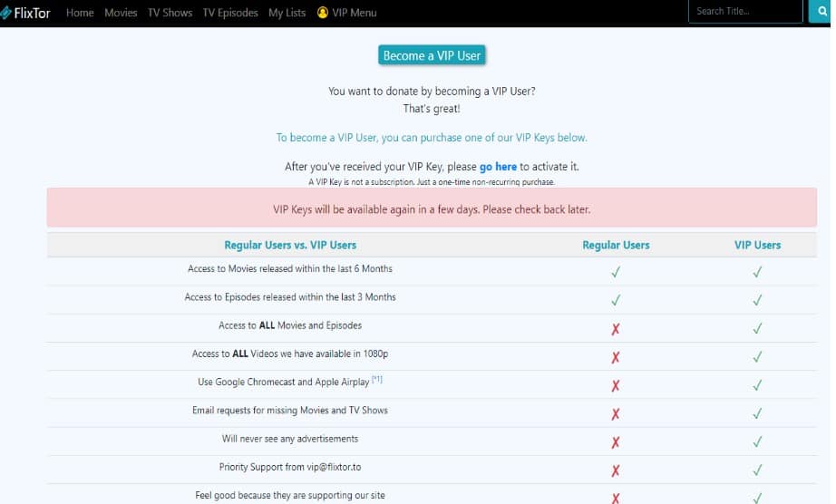Click 'Access to ALL Videos we have available in 1080p'
This screenshot has height=504, width=836.
[x=290, y=354]
